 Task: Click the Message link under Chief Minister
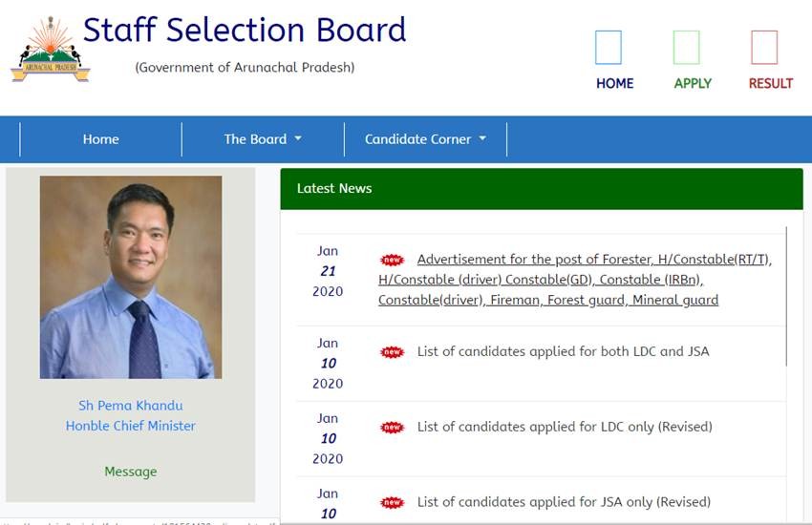131,472
